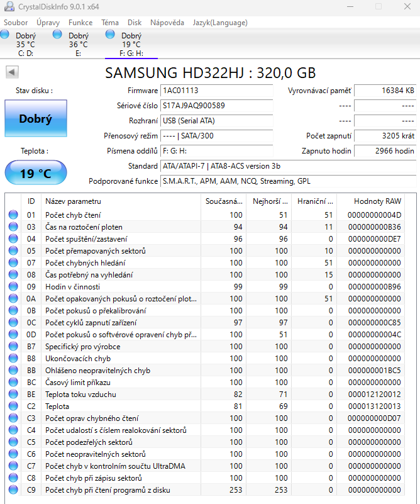This screenshot has height=504, width=420.
Task: Click the F: G: H: disk status orb
Action: pyautogui.click(x=111, y=34)
